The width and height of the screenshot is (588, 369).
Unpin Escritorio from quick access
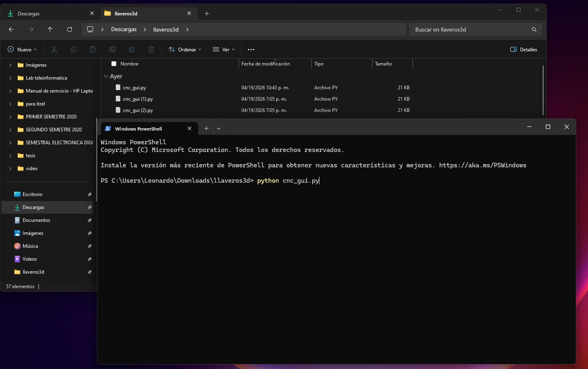(89, 194)
